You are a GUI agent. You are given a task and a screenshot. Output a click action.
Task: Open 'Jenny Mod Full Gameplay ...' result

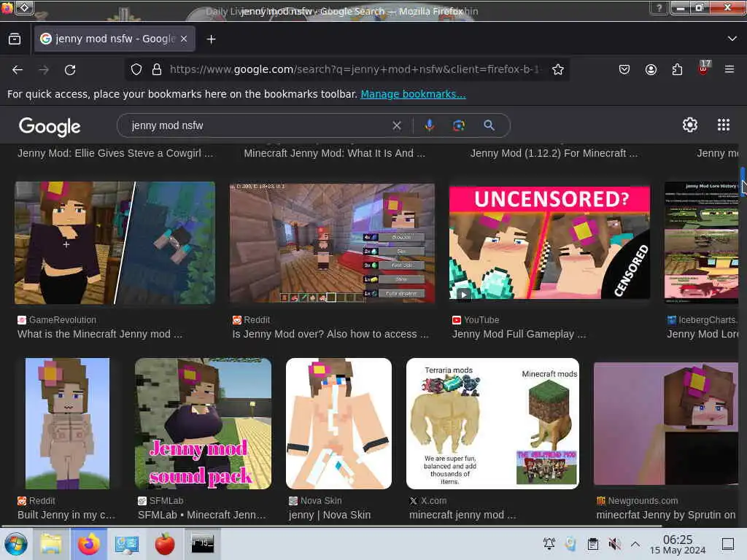(519, 334)
